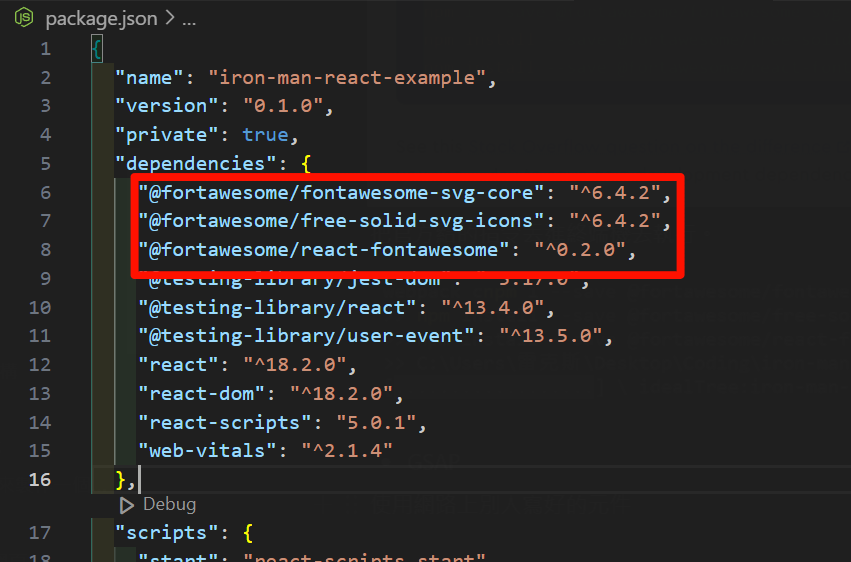The width and height of the screenshot is (851, 562).
Task: Click the "react-scripts" key text
Action: point(225,423)
